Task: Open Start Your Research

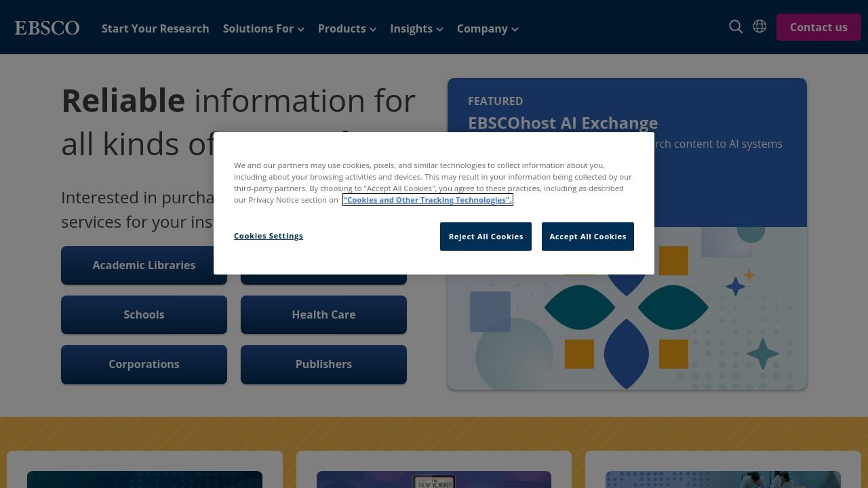Action: coord(155,28)
